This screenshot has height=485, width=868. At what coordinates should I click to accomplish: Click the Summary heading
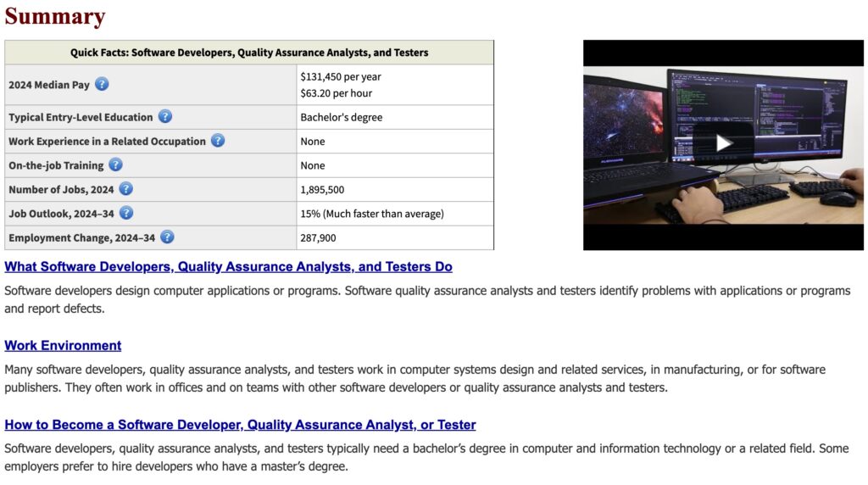[55, 16]
